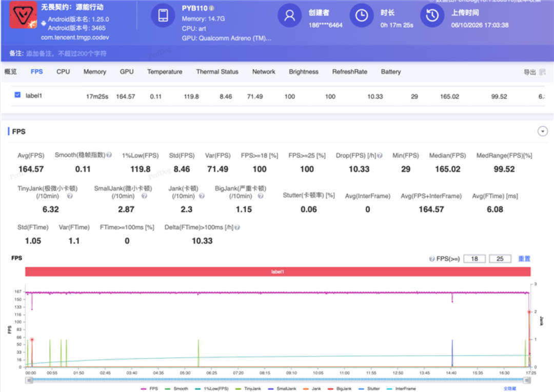Click the red game app logo
554x392 pixels.
coord(23,15)
